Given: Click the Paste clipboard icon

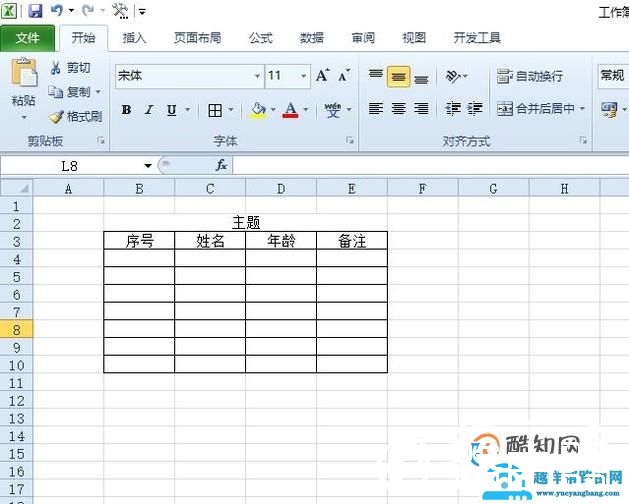Looking at the screenshot, I should [24, 72].
